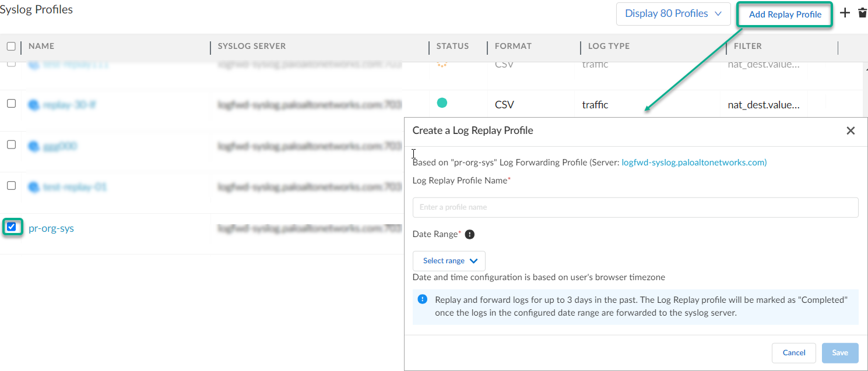The height and width of the screenshot is (371, 868).
Task: Click the replay-30 profile row icon
Action: coord(34,105)
